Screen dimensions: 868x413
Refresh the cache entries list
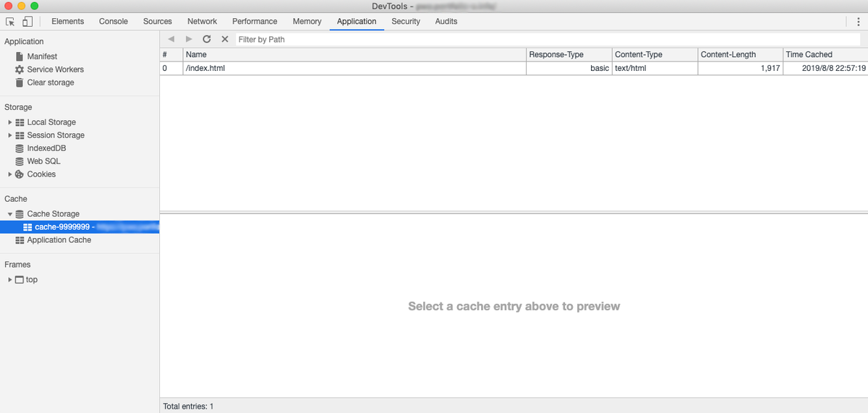click(207, 39)
